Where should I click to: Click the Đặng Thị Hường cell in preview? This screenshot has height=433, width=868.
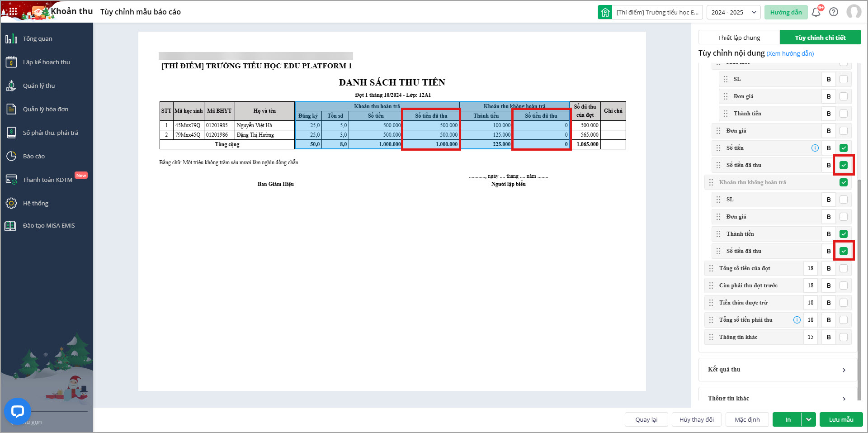click(x=264, y=135)
